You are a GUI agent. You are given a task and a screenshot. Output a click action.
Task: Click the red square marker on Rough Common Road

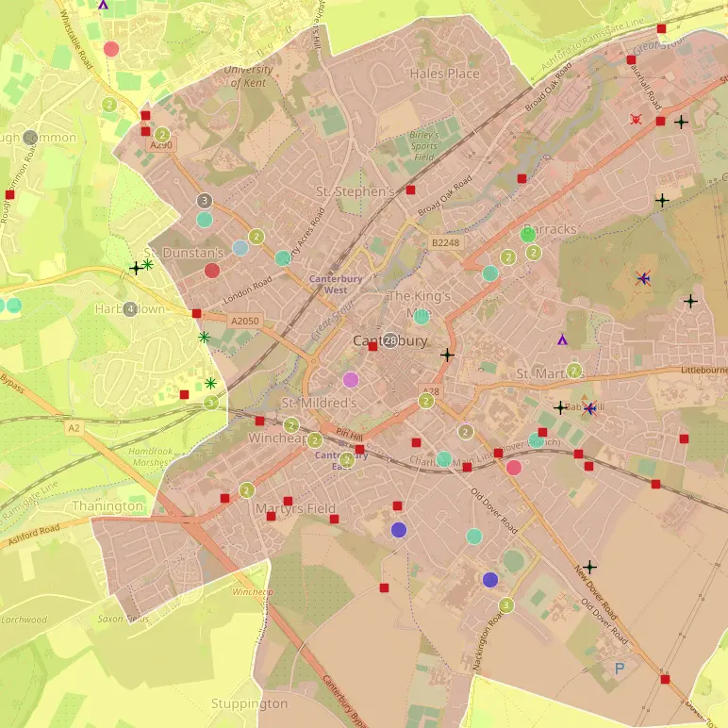click(9, 194)
